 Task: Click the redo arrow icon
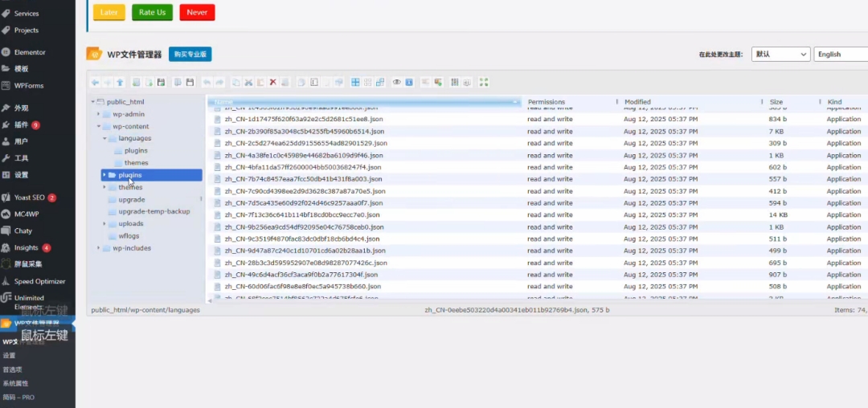(219, 83)
